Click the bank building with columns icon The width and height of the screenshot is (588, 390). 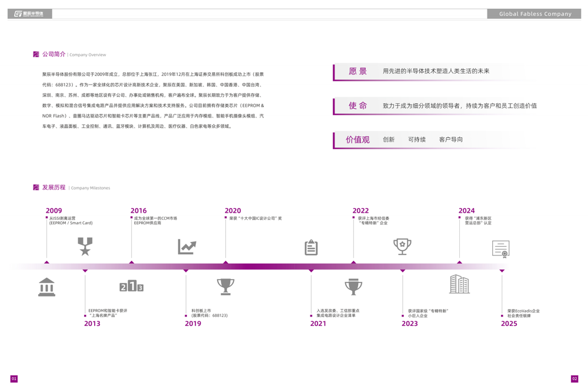[46, 287]
